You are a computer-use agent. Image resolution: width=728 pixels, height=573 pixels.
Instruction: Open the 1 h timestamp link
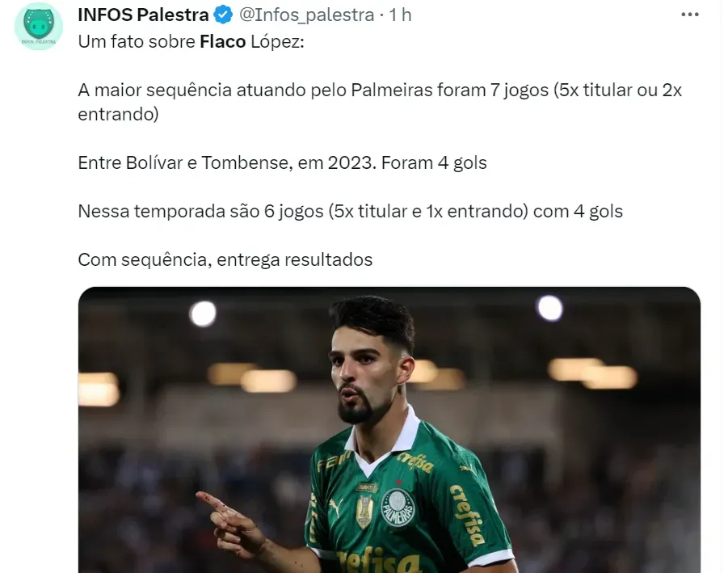point(400,15)
